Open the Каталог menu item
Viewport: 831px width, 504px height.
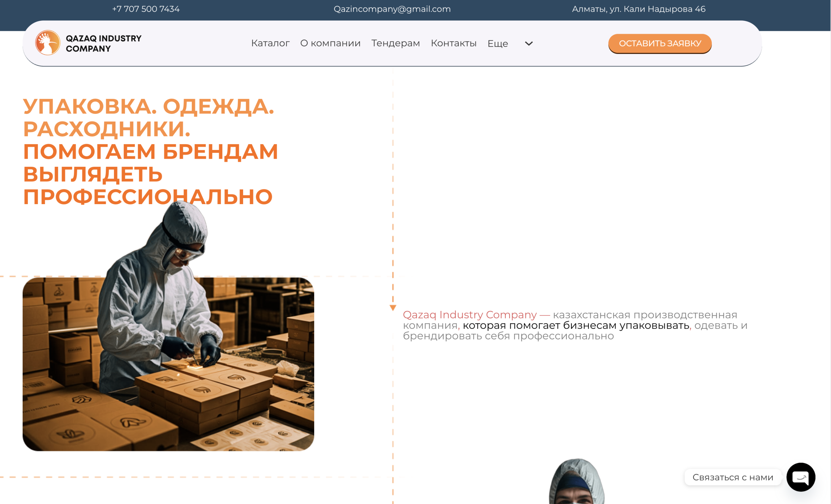click(270, 43)
